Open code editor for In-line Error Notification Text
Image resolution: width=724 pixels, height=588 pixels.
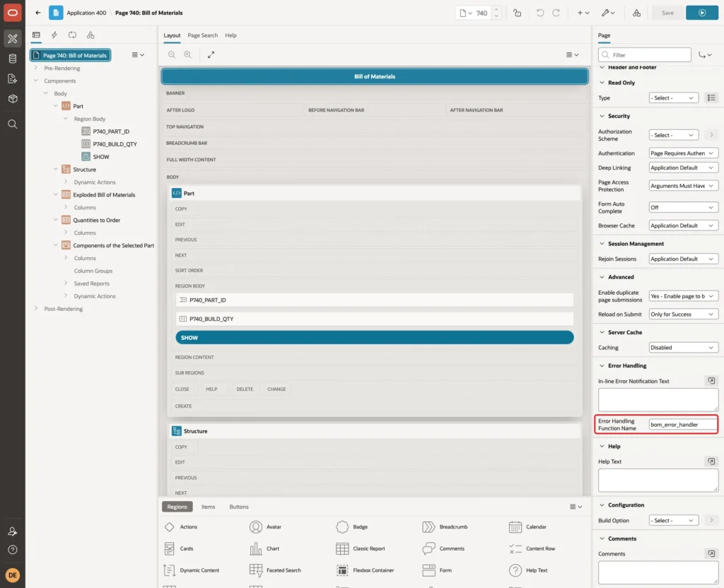tap(711, 381)
